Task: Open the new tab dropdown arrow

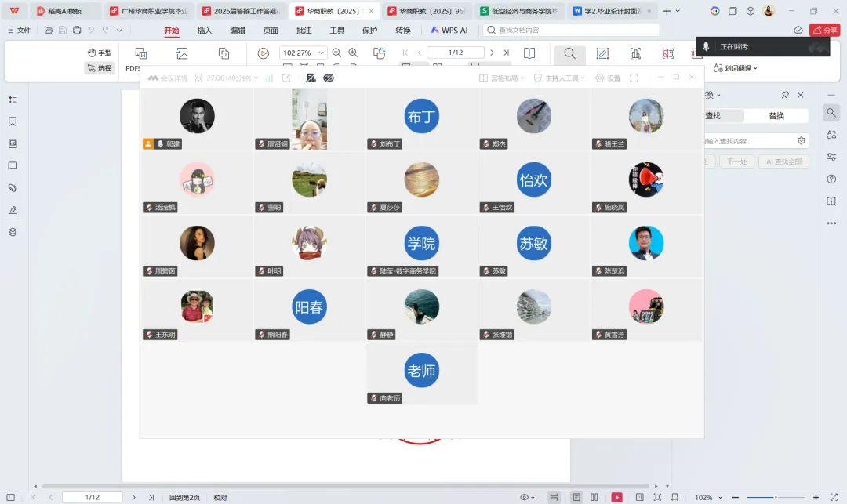Action: (x=678, y=11)
